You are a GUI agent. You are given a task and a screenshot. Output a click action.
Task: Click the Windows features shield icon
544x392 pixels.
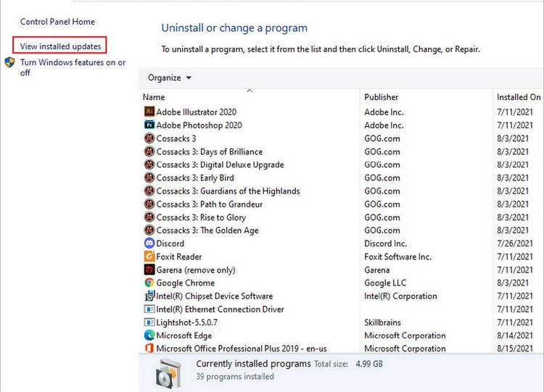(x=9, y=62)
